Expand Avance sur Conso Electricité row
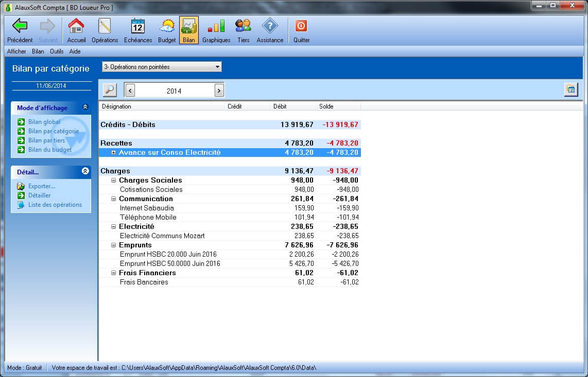 (114, 153)
